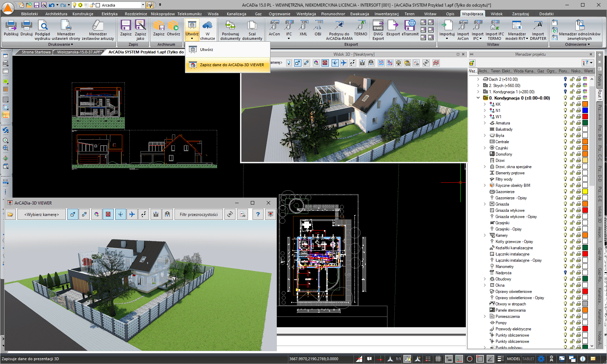This screenshot has width=607, height=364.
Task: Click the eTransmit icon
Action: pos(410,26)
